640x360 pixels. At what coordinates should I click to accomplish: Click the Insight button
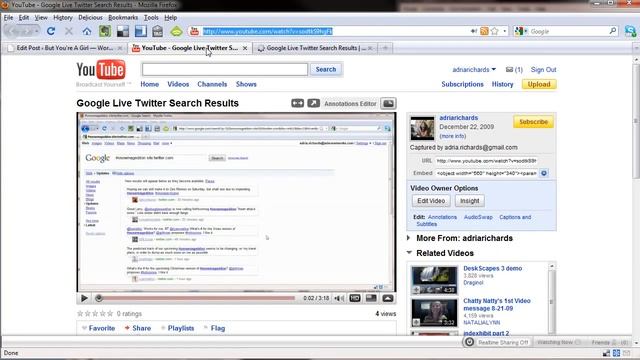469,201
